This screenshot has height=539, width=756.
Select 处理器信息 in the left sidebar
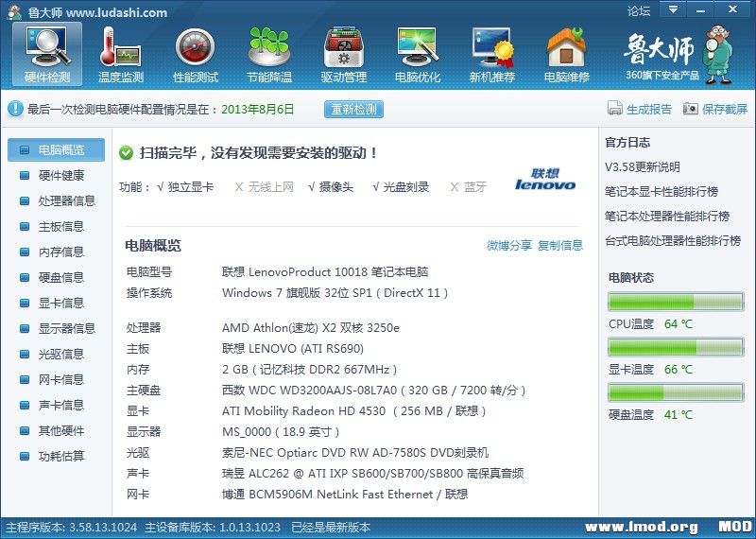[x=66, y=201]
